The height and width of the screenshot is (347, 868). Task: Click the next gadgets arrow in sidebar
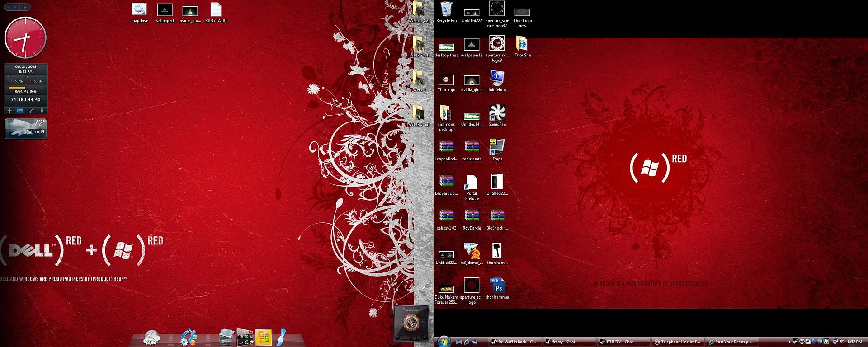tap(16, 7)
